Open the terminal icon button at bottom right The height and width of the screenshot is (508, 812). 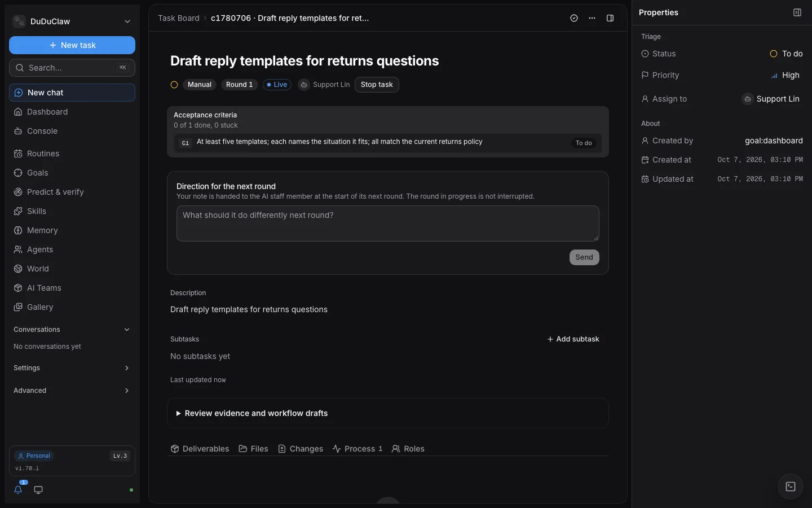(791, 487)
